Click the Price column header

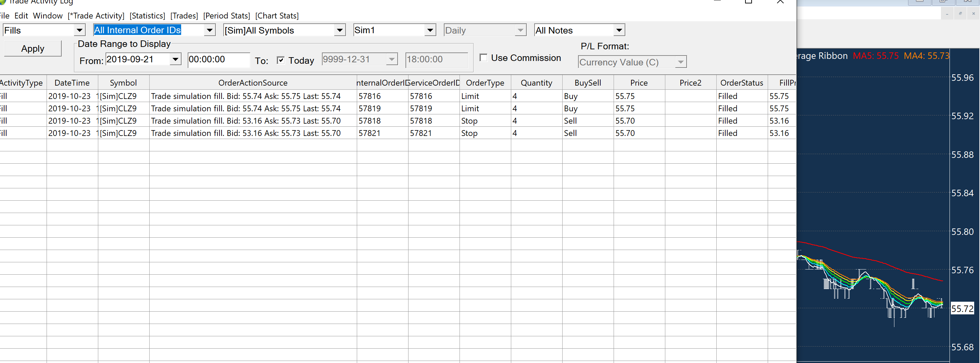coord(639,83)
